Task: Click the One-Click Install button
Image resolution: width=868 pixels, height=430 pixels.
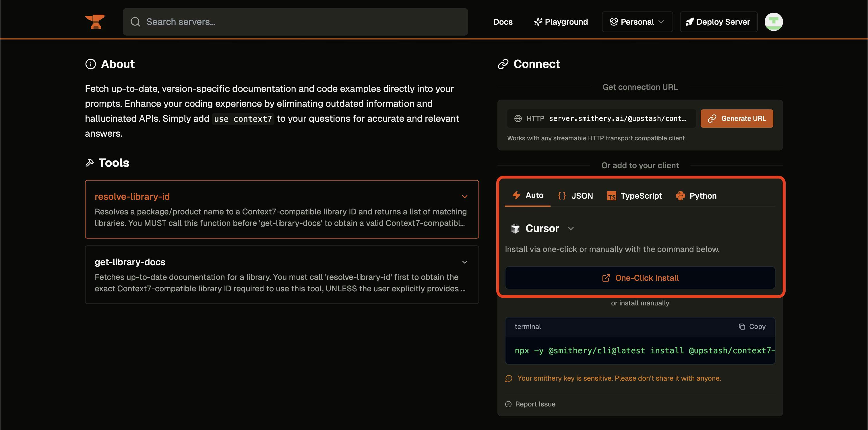Action: 640,278
